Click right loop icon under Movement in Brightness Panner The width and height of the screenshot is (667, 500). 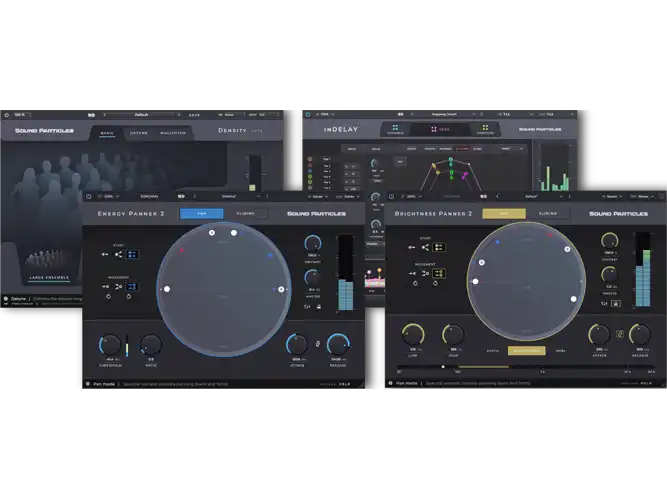[x=435, y=283]
